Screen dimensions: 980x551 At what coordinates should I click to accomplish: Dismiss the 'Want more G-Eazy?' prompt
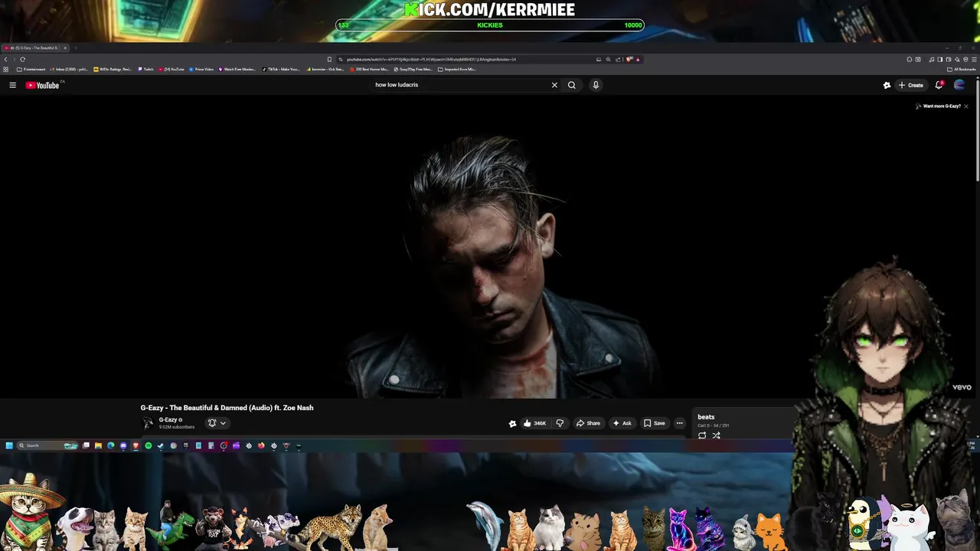966,106
